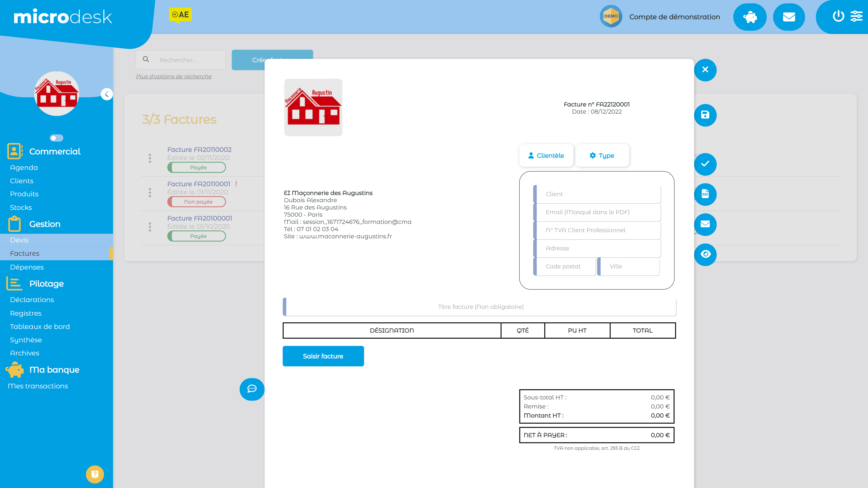Open Devis menu item in Gestion
This screenshot has height=488, width=868.
click(x=19, y=239)
